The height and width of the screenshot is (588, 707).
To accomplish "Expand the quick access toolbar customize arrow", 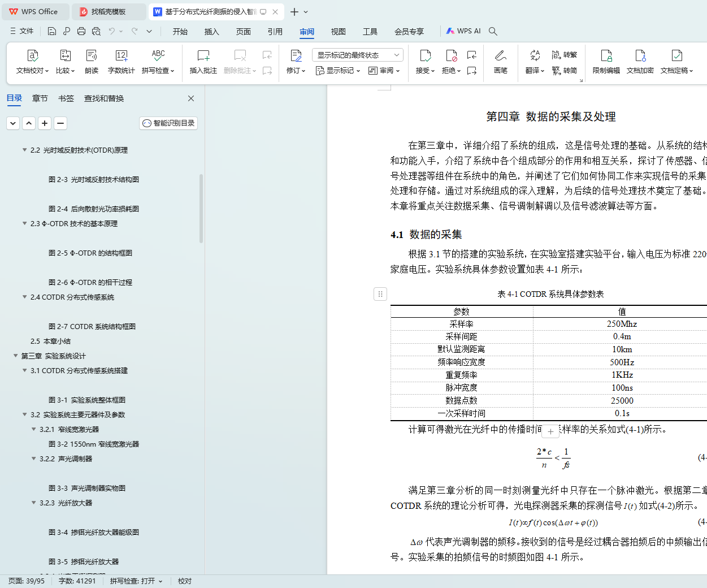I will click(x=149, y=31).
